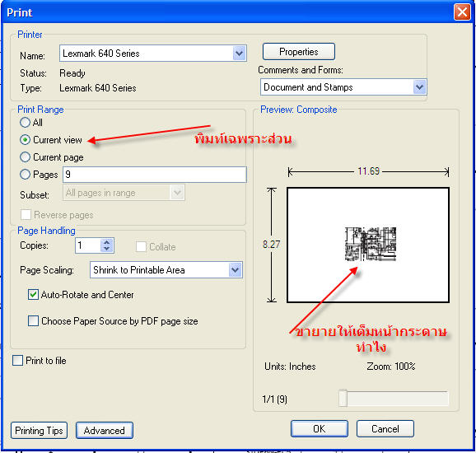This screenshot has width=476, height=453.
Task: Open the printer Name dropdown
Action: pos(239,54)
